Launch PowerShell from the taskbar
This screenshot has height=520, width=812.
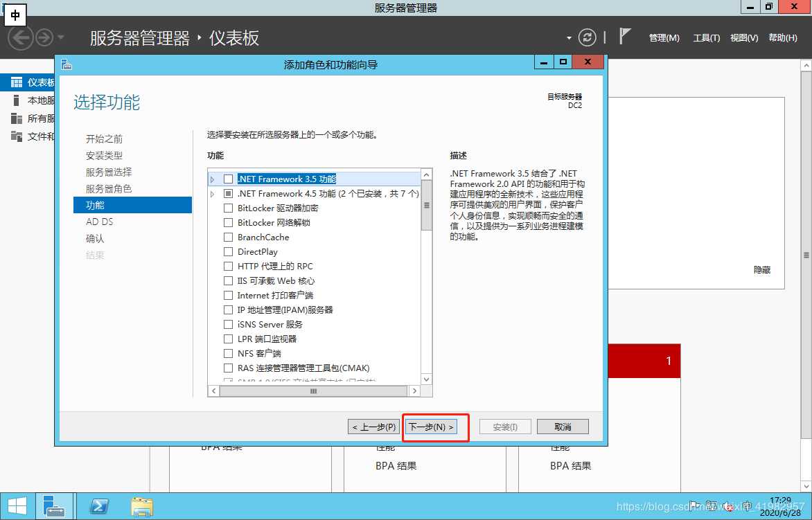coord(98,506)
